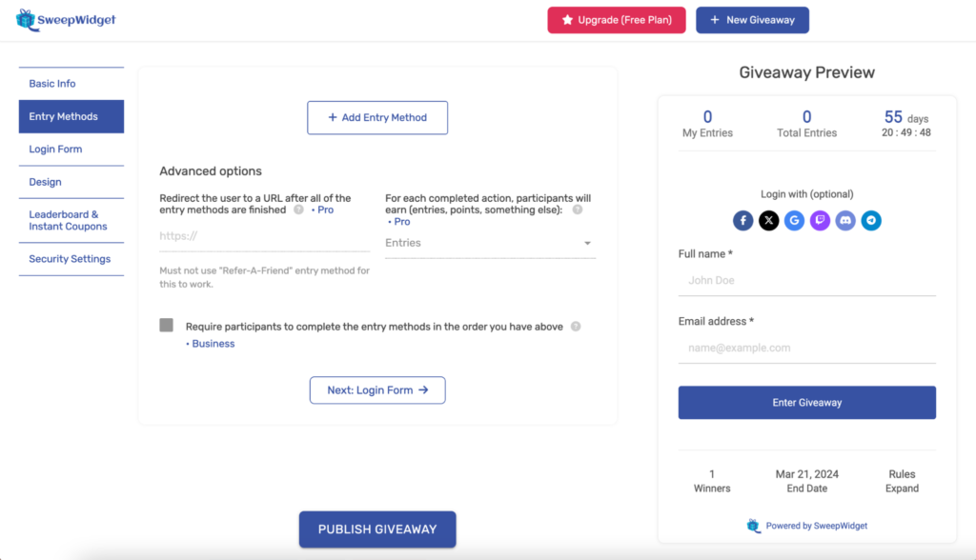
Task: Click the Powered by SweepWidget link
Action: pos(806,526)
